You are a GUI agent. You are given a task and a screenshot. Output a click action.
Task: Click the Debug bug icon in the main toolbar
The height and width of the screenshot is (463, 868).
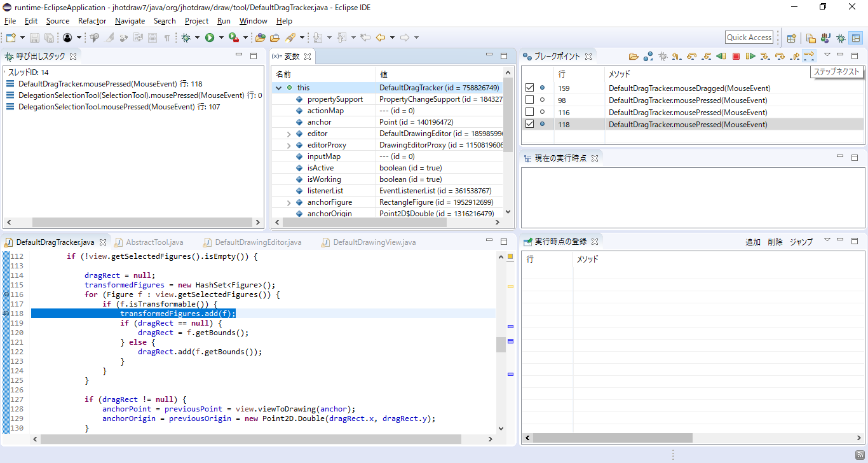[x=186, y=38]
